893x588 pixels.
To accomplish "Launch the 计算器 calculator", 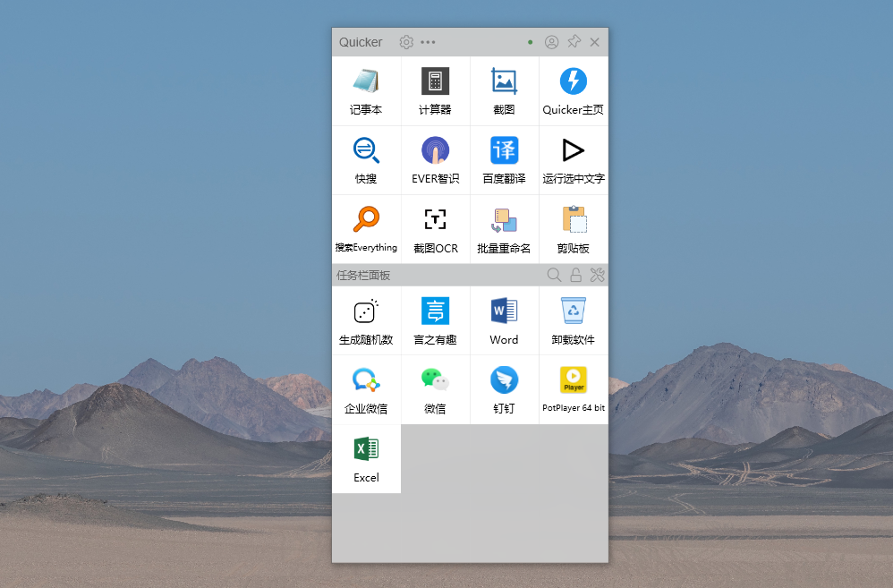I will pyautogui.click(x=435, y=91).
